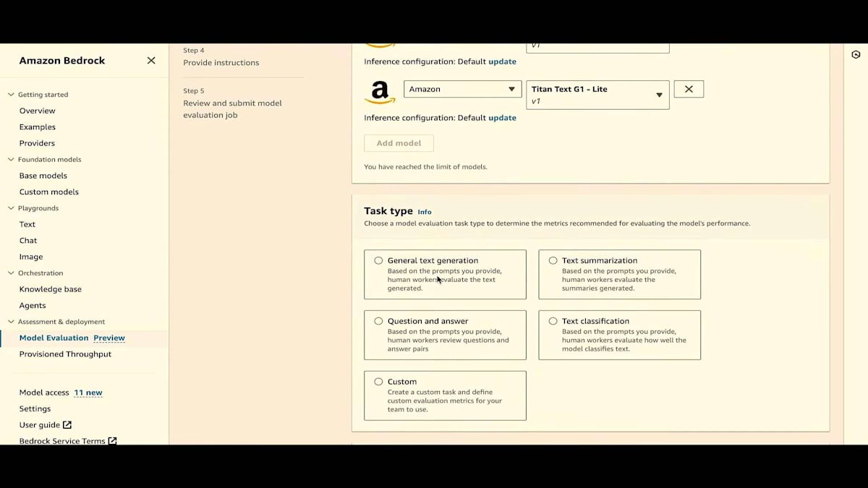Screen dimensions: 868x488
Task: Click the 11 new link
Action: [88, 393]
